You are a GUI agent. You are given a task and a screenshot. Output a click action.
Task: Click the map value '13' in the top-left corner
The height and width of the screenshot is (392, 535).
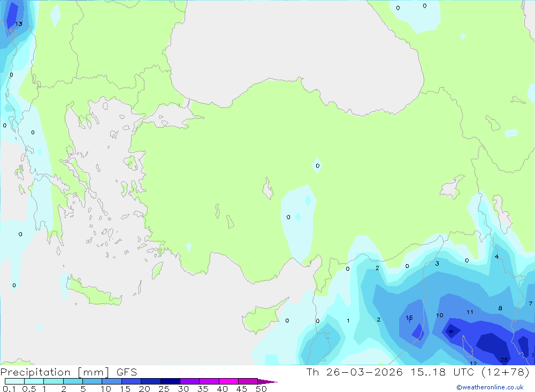19,24
